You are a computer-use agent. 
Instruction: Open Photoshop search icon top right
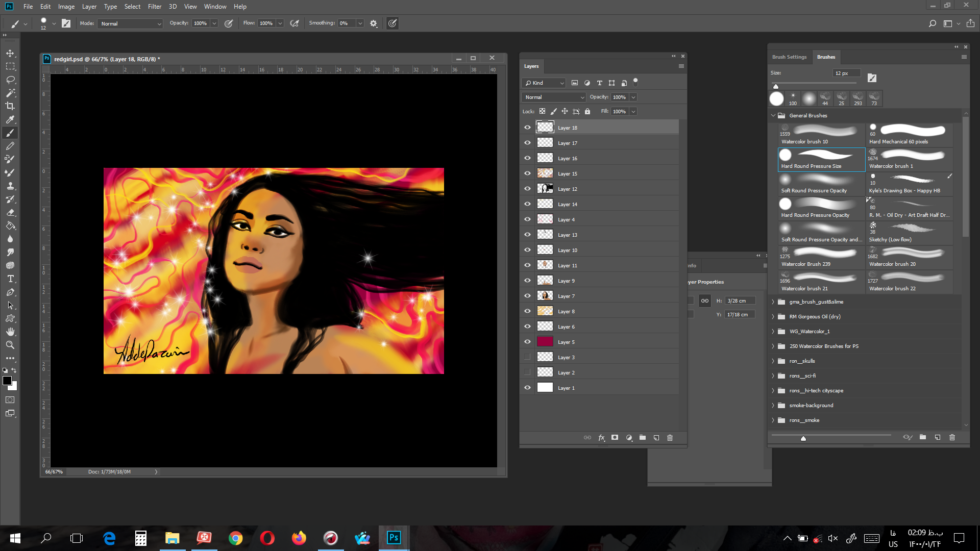coord(933,23)
